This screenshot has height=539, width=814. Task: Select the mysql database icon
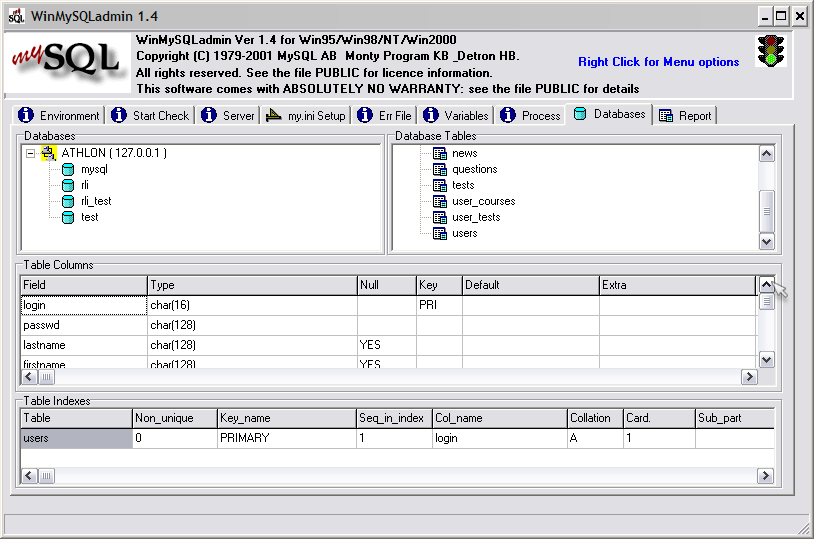pyautogui.click(x=68, y=169)
